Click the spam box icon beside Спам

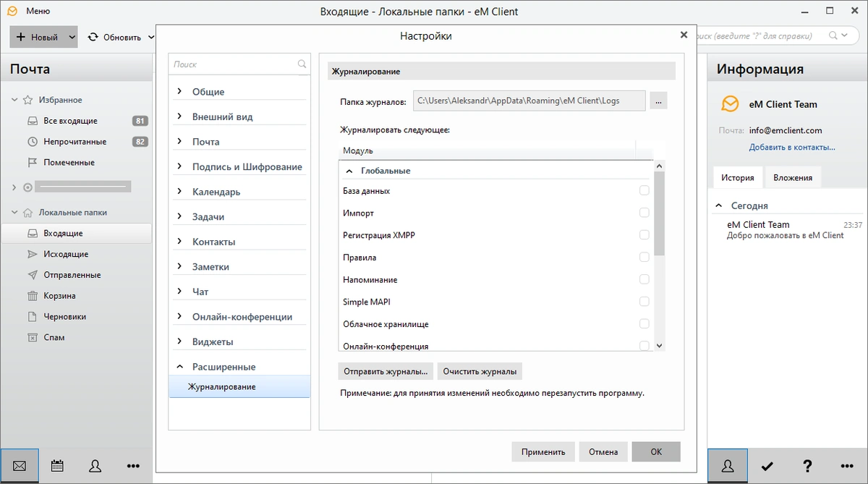point(32,337)
